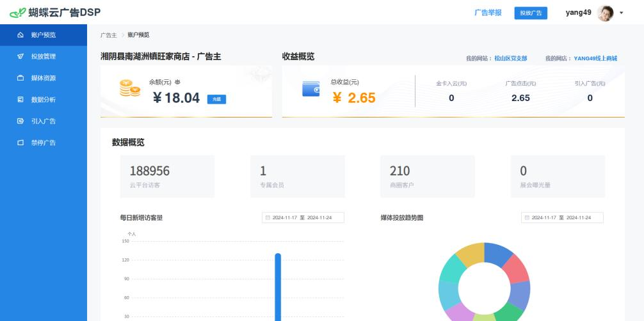
Task: Click the 湘阴县南湖洲镇旺家商店 advertiser title
Action: pyautogui.click(x=161, y=57)
